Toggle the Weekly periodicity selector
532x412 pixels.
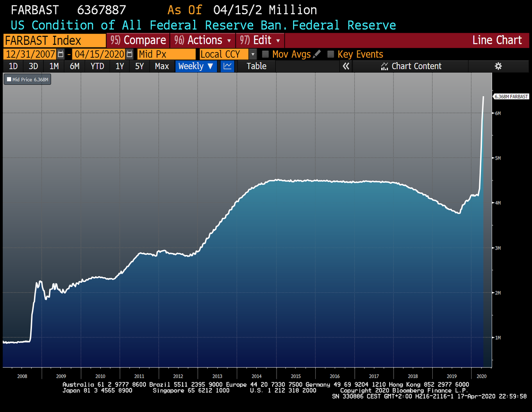click(x=196, y=66)
